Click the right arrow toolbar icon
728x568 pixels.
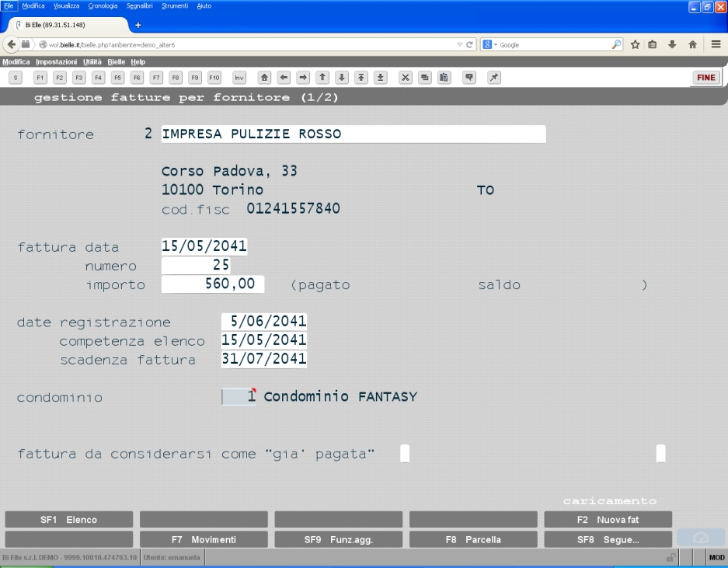point(303,78)
